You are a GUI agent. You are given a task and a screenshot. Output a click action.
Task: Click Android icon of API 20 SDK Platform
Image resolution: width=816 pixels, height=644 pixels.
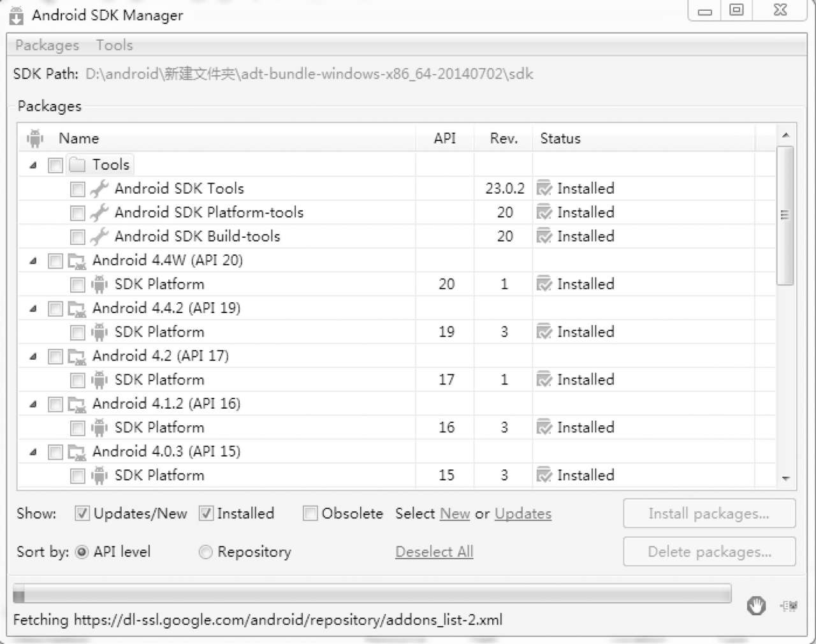tap(99, 284)
